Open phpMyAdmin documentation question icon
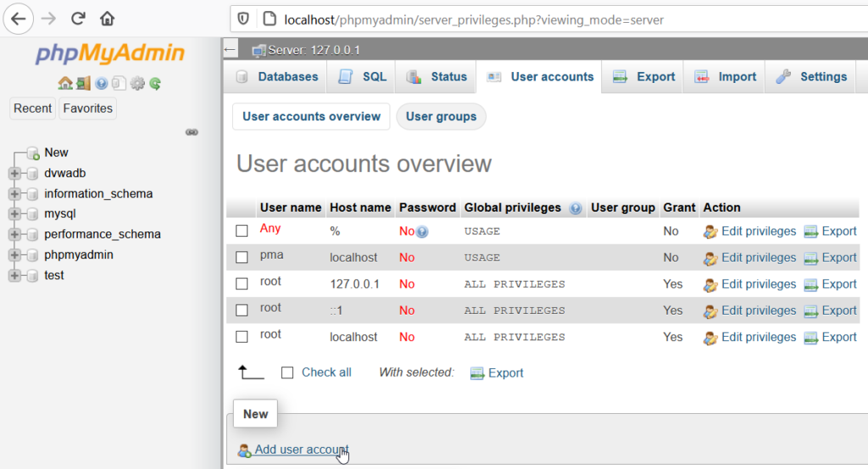868x469 pixels. 102,83
